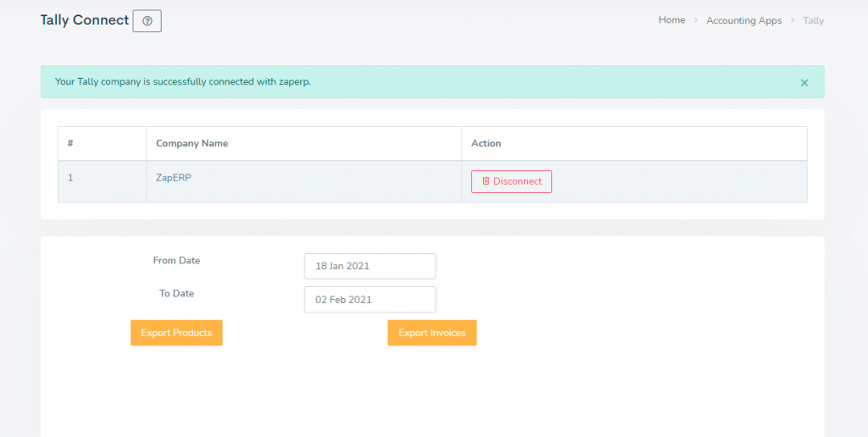Image resolution: width=868 pixels, height=437 pixels.
Task: Click the Export Products button
Action: (x=176, y=333)
